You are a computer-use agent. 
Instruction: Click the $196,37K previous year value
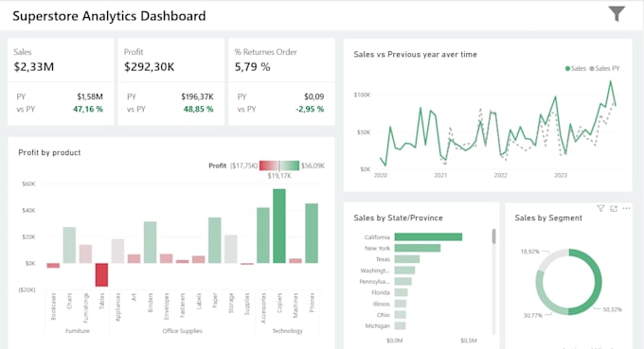(x=197, y=96)
